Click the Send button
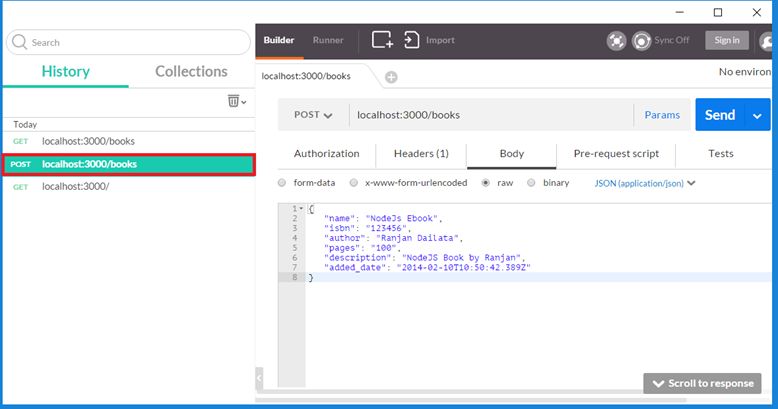 pos(720,115)
